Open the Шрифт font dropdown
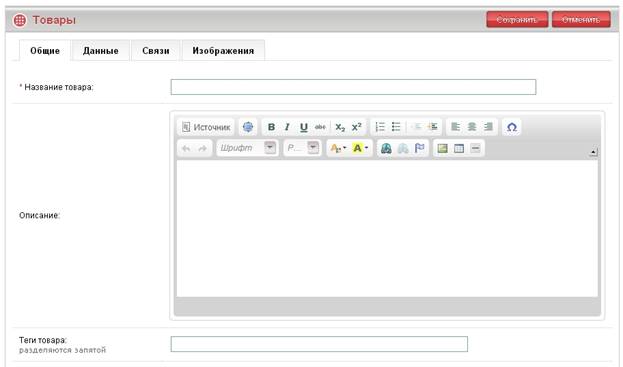This screenshot has width=623, height=367. (x=247, y=148)
